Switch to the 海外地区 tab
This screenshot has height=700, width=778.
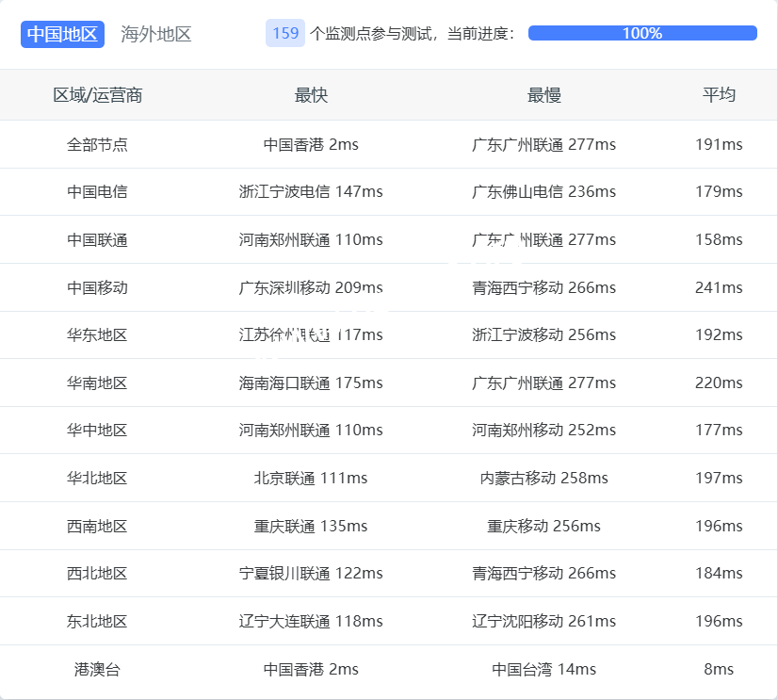156,34
